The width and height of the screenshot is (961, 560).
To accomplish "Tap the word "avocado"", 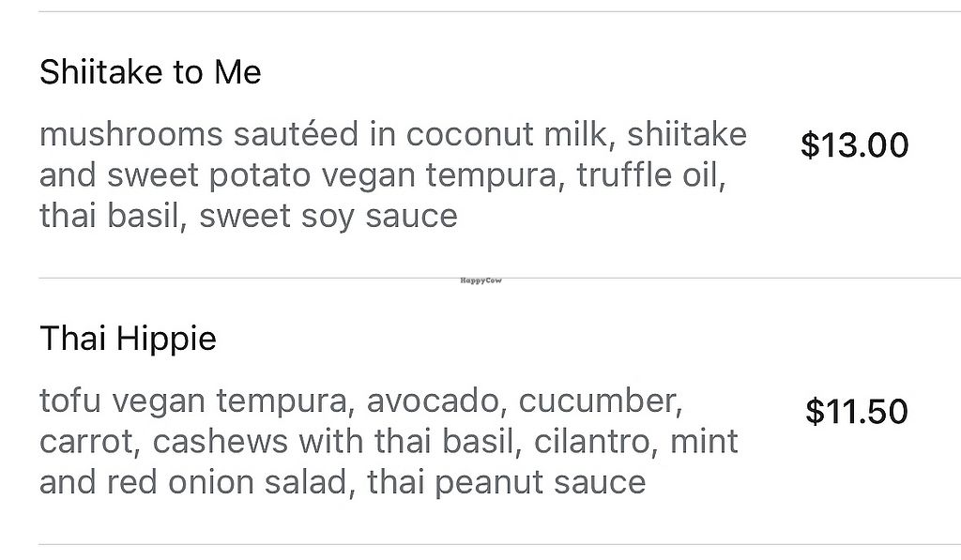I will tap(433, 401).
